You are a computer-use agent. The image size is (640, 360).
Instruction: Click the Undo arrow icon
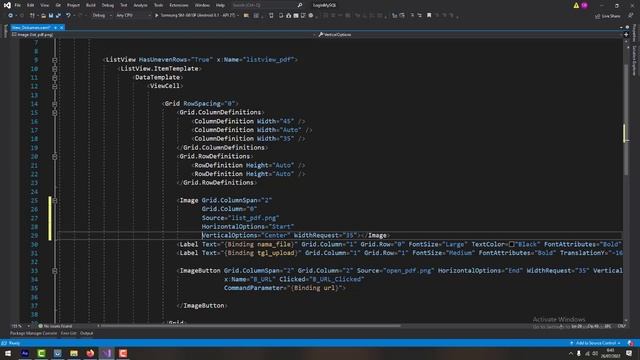[68, 16]
